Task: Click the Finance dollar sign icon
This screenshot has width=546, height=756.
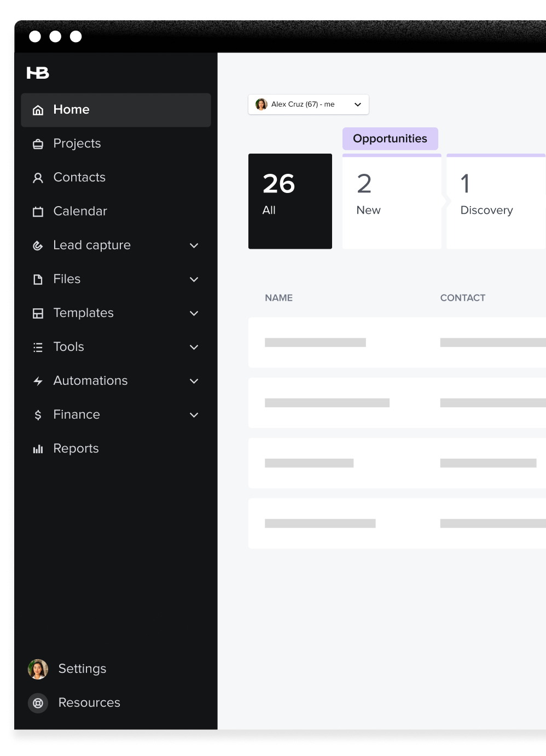Action: pyautogui.click(x=38, y=415)
